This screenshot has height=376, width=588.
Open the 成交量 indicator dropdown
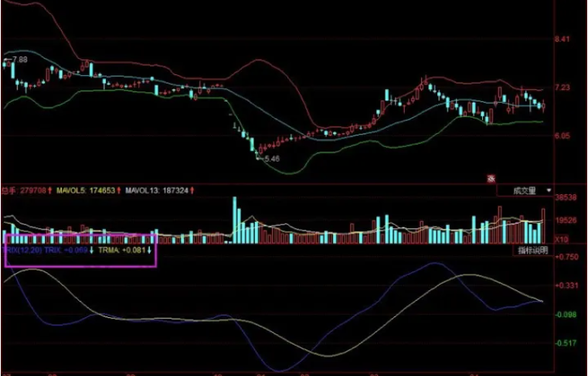[525, 190]
